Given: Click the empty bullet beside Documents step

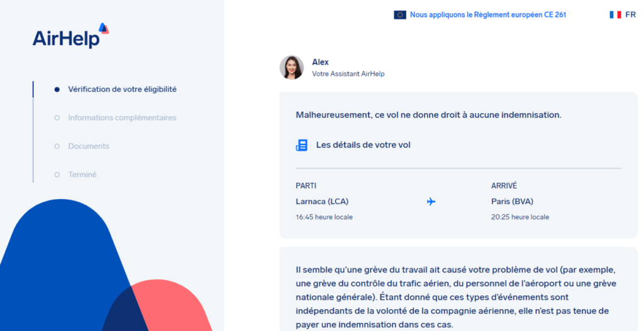Looking at the screenshot, I should coord(57,146).
